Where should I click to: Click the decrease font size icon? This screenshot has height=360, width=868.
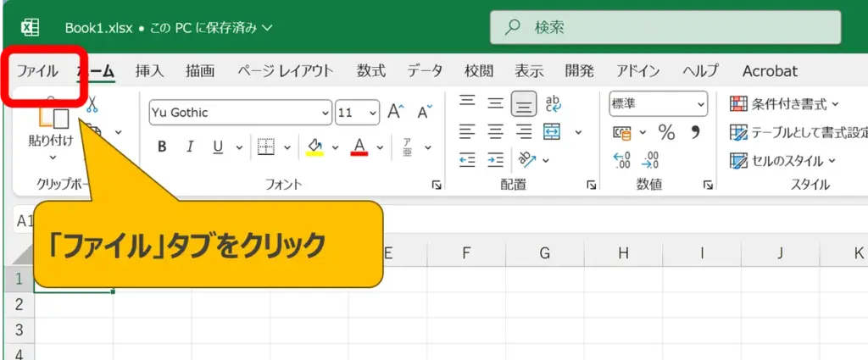(425, 112)
